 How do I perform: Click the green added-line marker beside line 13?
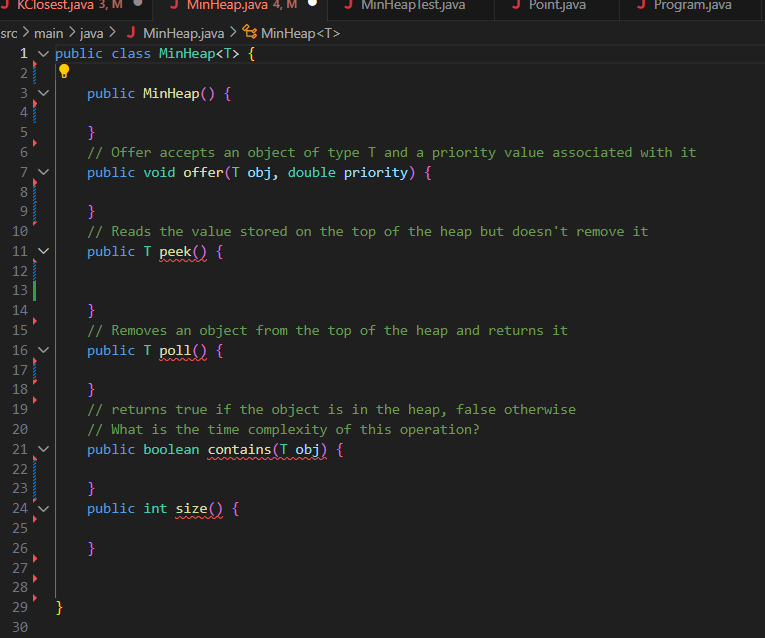point(35,291)
